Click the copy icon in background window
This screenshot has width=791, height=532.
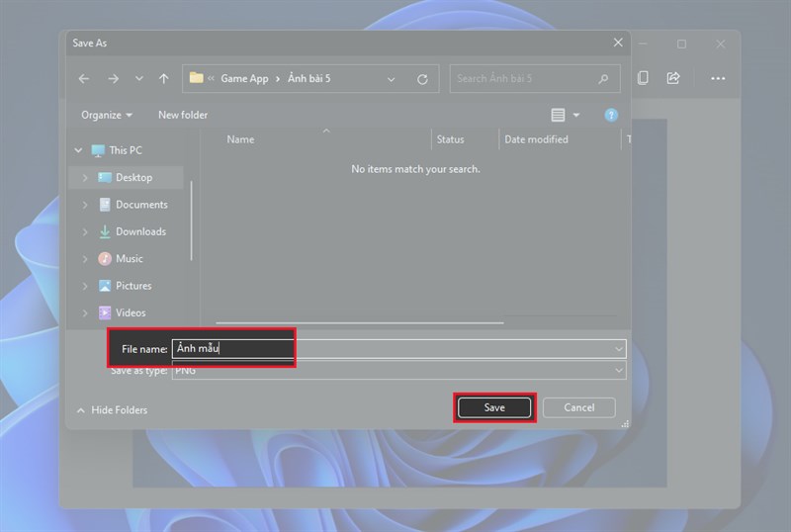643,78
